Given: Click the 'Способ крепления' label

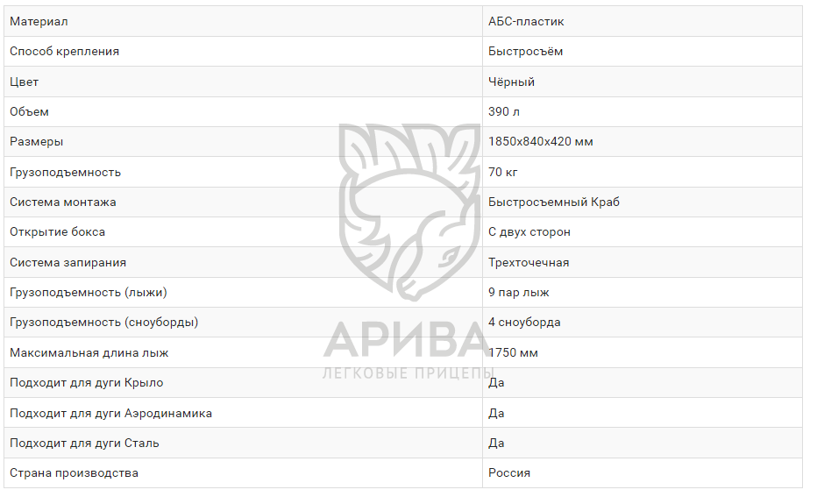Looking at the screenshot, I should pyautogui.click(x=64, y=51).
